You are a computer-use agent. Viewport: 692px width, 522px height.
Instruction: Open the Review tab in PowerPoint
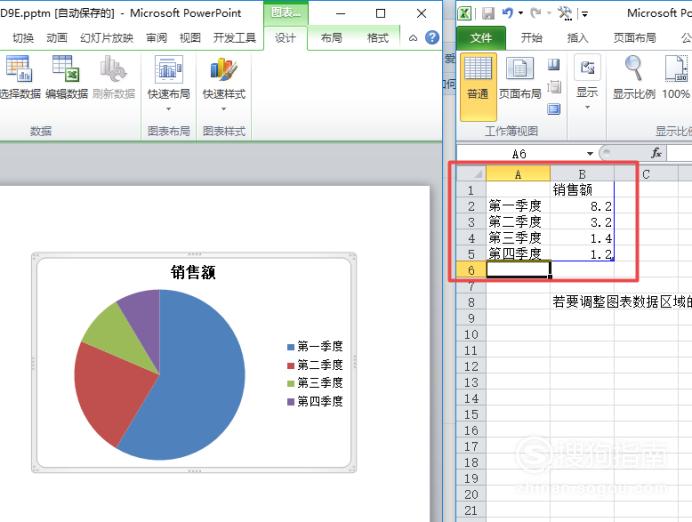[x=157, y=38]
